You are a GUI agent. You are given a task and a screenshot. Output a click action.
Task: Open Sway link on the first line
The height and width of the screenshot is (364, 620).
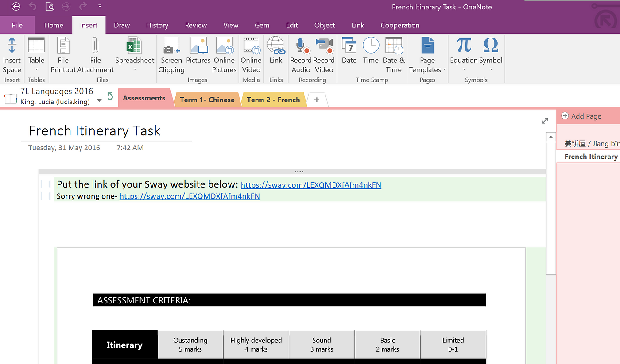(x=311, y=185)
